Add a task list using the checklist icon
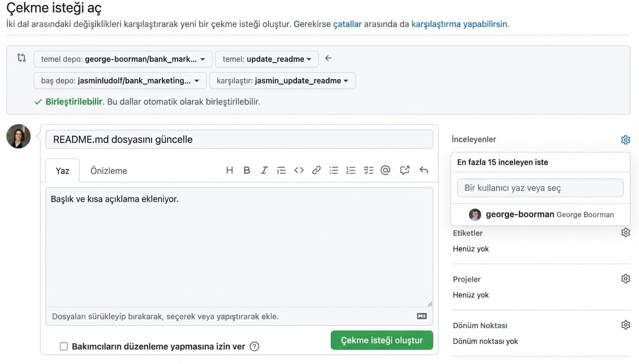 point(368,170)
